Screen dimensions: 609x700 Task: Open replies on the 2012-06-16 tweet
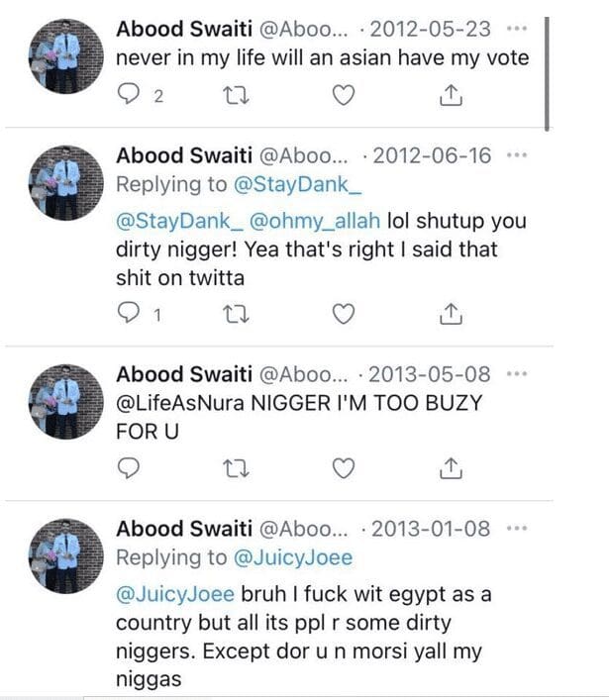coord(130,314)
